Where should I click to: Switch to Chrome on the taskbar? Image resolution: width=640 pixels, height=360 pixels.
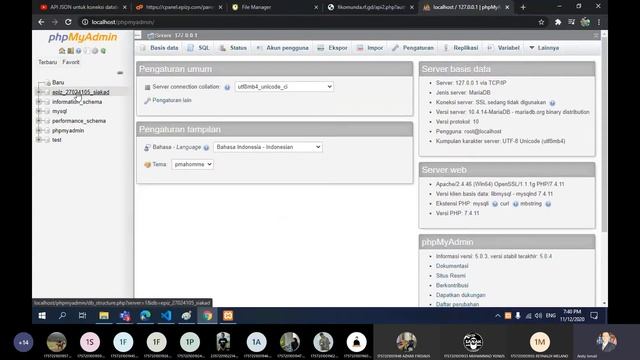(207, 316)
